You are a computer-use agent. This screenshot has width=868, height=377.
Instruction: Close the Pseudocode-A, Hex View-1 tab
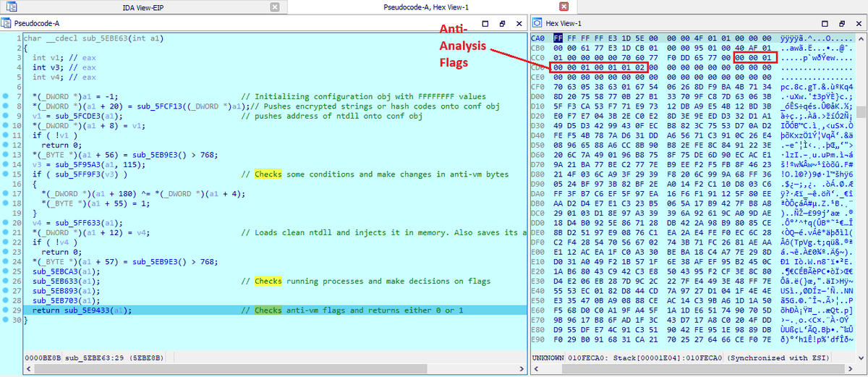coord(563,7)
